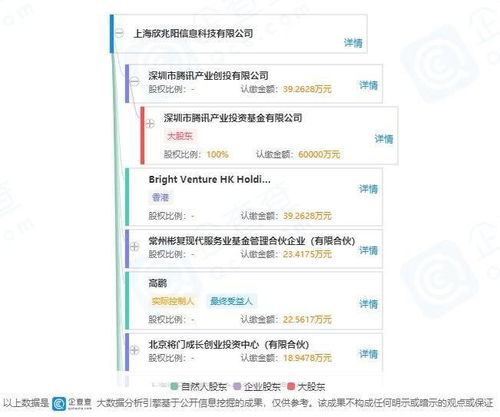
Task: Click the 23.4175万元 amount
Action: coord(307,254)
